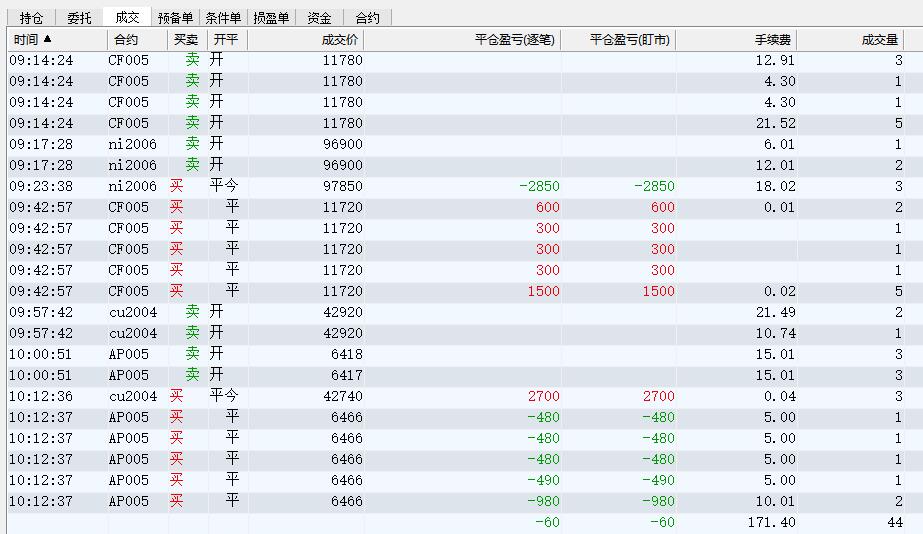This screenshot has height=534, width=923.
Task: Click the sort arrow beside 时间
Action: 48,39
